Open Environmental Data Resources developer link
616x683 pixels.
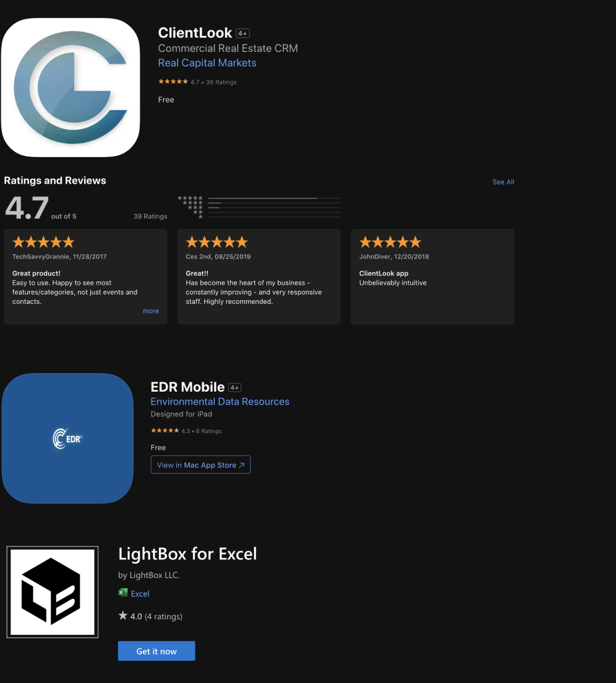(x=220, y=402)
